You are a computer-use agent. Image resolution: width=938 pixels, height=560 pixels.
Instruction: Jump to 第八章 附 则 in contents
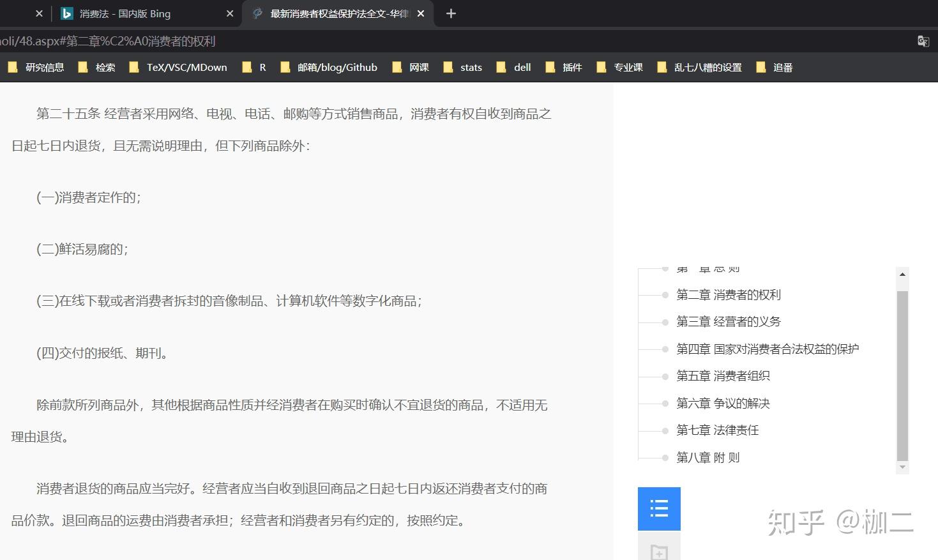708,457
